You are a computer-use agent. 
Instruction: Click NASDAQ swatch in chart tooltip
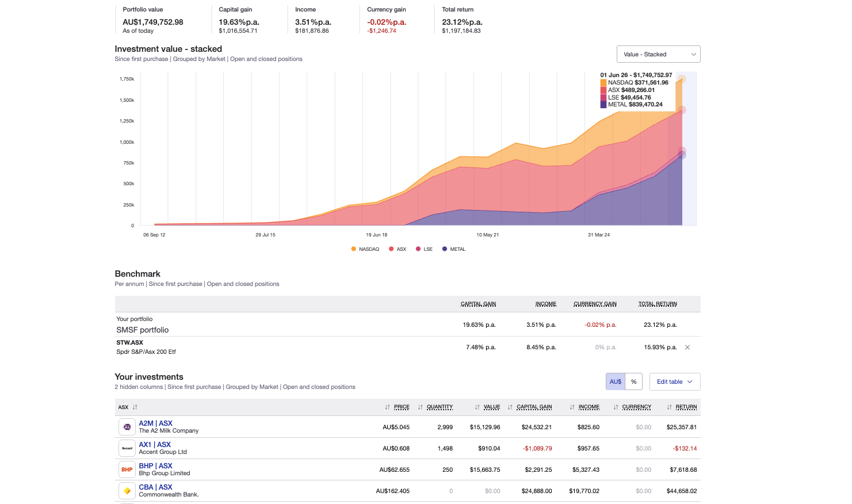tap(603, 83)
